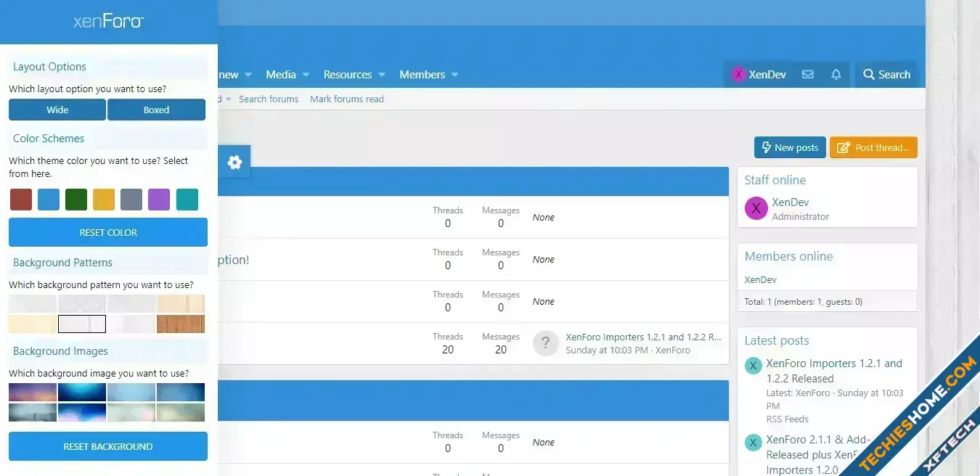Expand the Resources menu dropdown arrow
The width and height of the screenshot is (980, 476).
click(x=382, y=75)
